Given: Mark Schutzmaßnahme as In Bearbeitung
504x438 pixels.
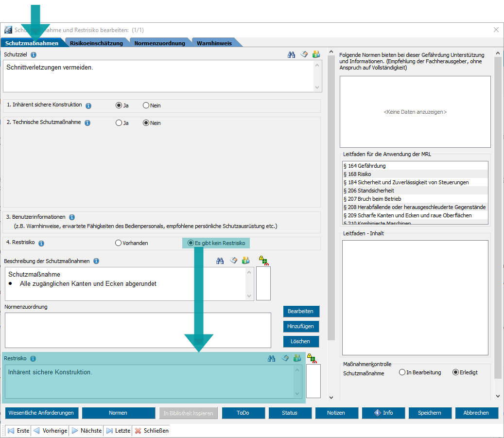Looking at the screenshot, I should 402,372.
